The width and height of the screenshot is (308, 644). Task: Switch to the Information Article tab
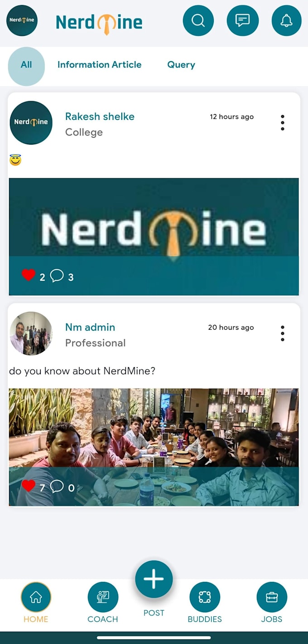(99, 65)
